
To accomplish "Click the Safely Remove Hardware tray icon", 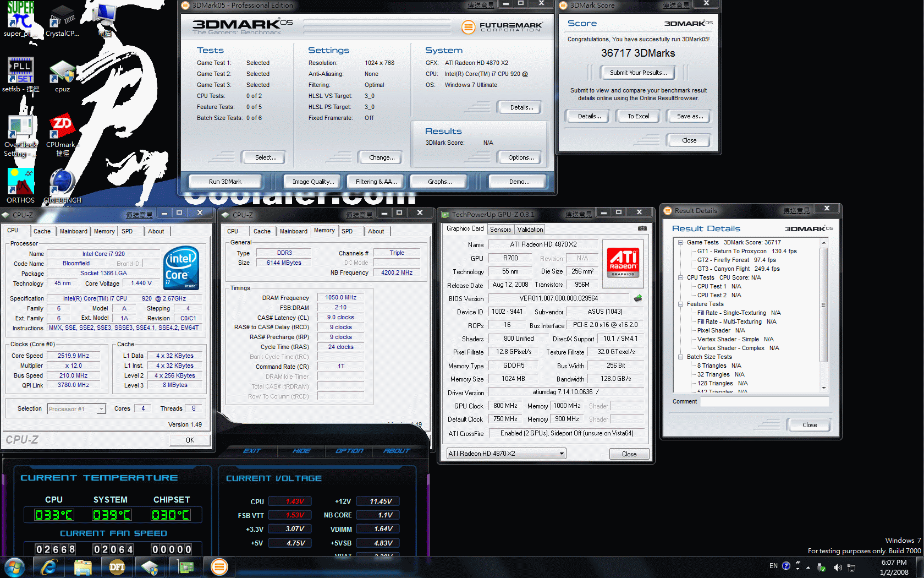I will (822, 567).
